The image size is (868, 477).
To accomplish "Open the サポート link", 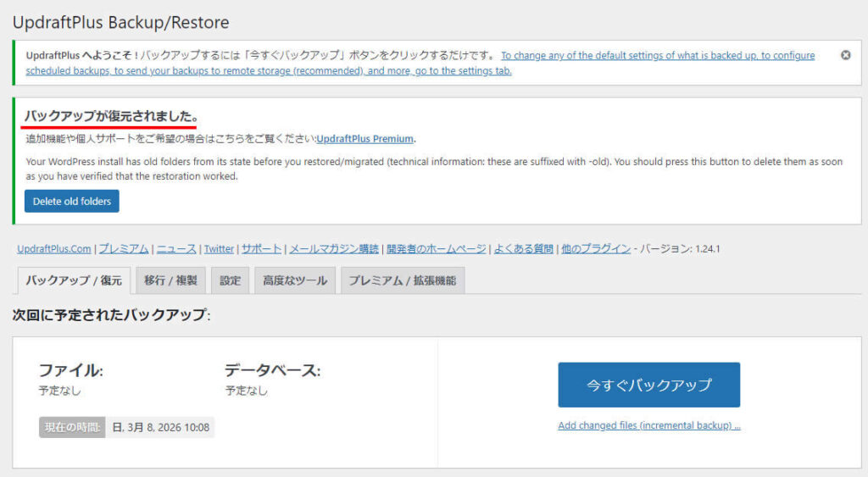I will [261, 249].
